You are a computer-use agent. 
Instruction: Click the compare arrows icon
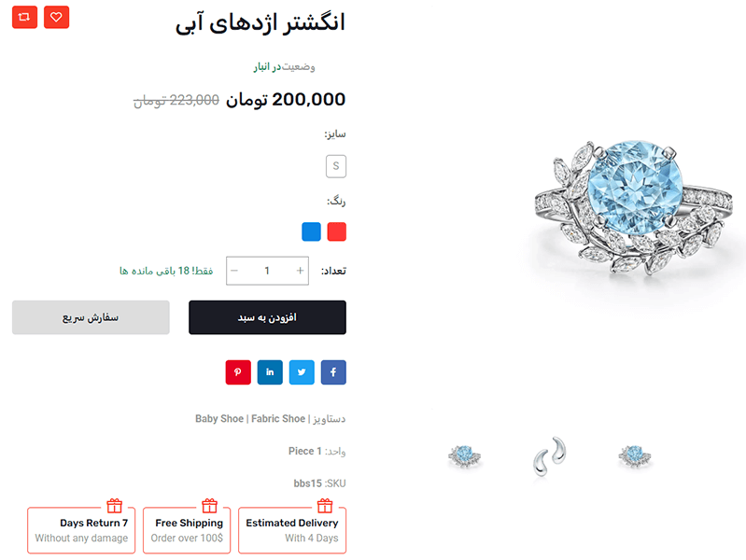24,17
